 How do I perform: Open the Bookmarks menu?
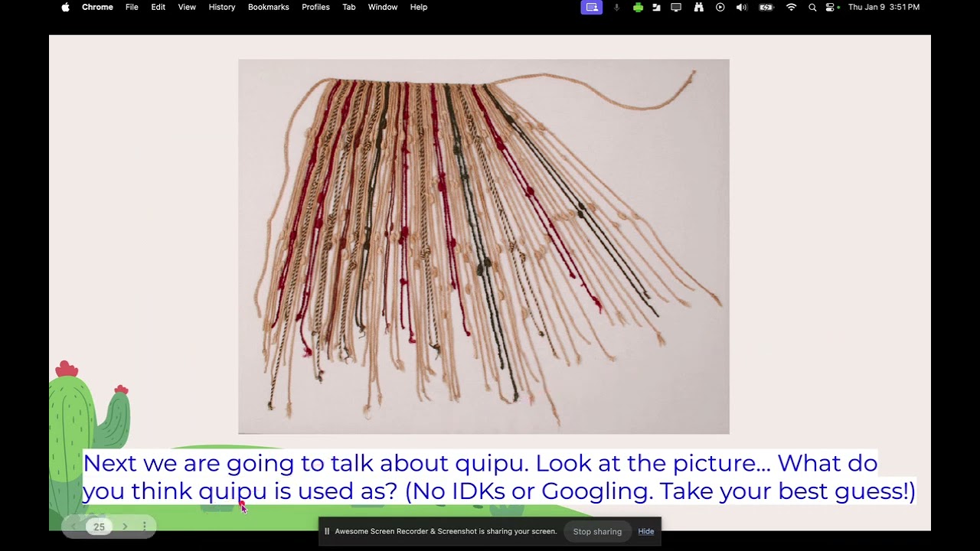[x=268, y=7]
